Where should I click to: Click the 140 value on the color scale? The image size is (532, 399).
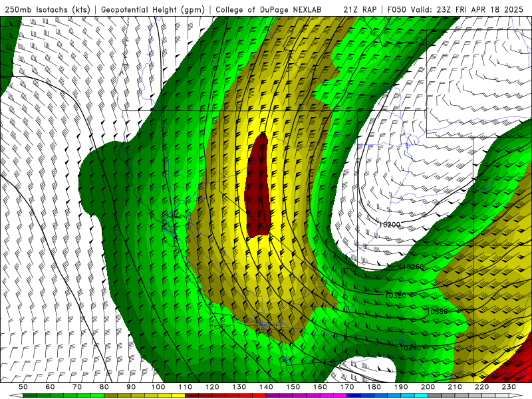click(267, 387)
